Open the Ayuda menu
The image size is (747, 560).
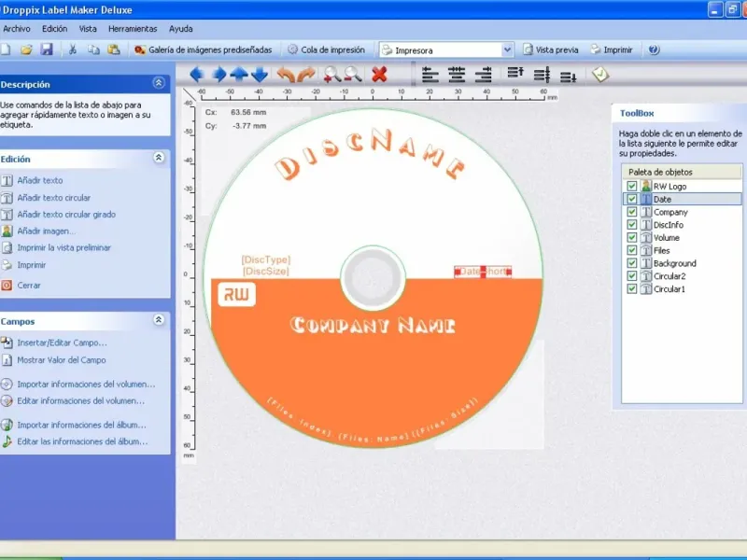180,29
